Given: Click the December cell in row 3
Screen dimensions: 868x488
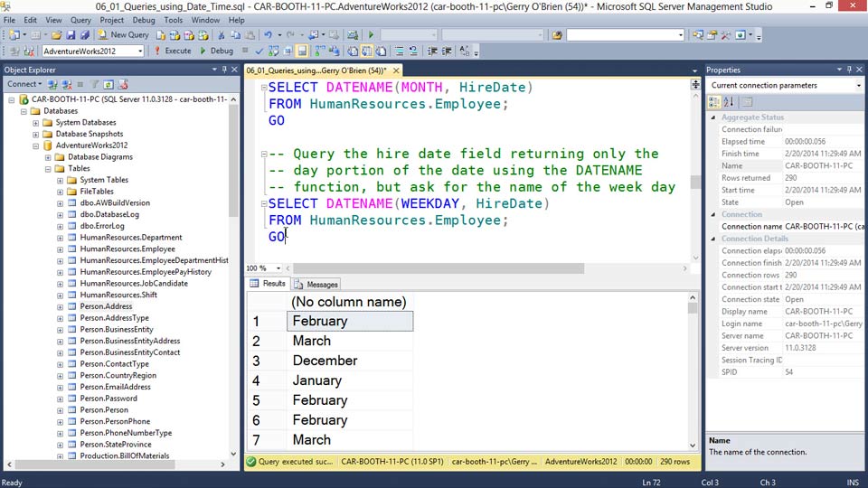Looking at the screenshot, I should tap(350, 361).
